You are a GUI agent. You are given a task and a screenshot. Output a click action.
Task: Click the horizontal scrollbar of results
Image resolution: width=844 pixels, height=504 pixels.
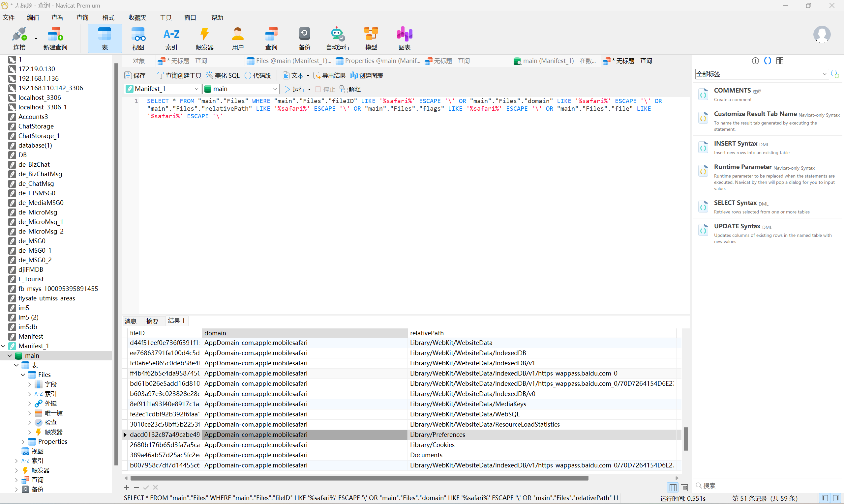tap(360, 478)
